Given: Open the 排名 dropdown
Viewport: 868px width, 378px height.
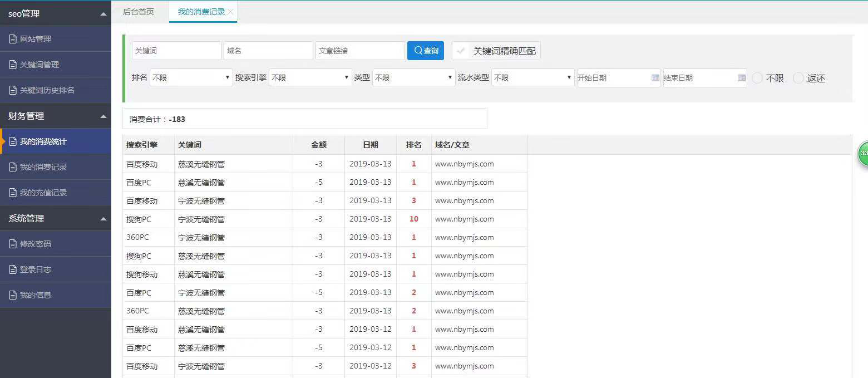Looking at the screenshot, I should tap(191, 78).
